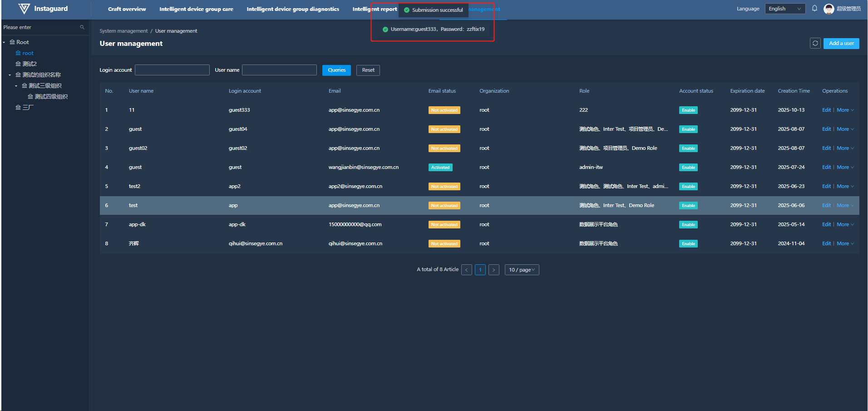Click the search magnifier in sidebar
This screenshot has height=411, width=868.
click(x=82, y=28)
